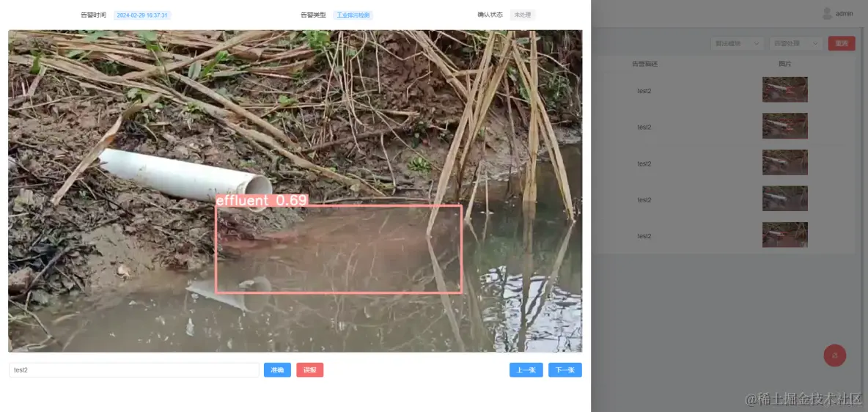Click the 未处理 status tag
The width and height of the screenshot is (868, 412).
(x=523, y=15)
